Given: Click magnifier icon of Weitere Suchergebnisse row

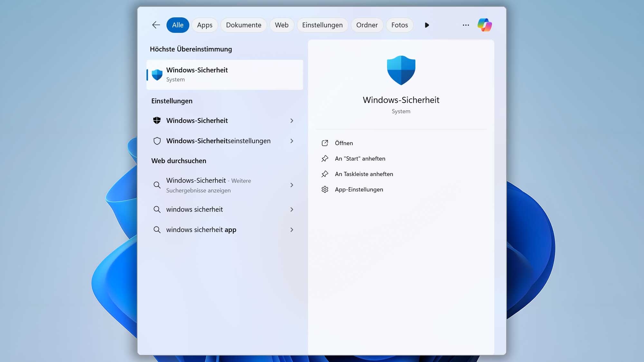Looking at the screenshot, I should 157,185.
